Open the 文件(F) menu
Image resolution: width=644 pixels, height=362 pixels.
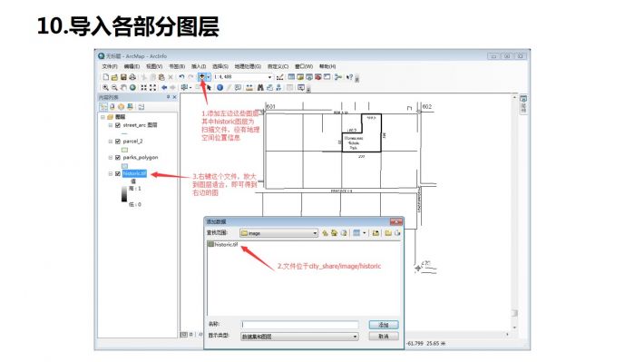click(x=110, y=66)
